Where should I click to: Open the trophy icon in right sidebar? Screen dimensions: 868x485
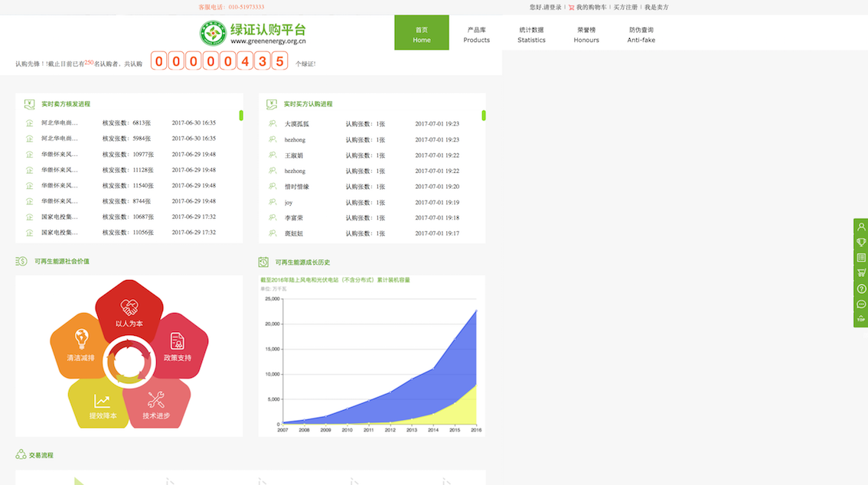click(861, 242)
